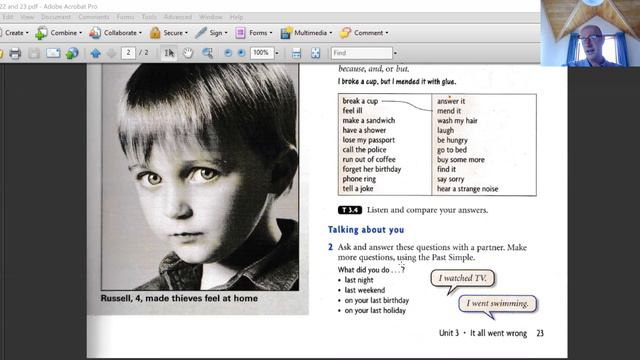The image size is (640, 360).
Task: Open the Window menu
Action: pyautogui.click(x=211, y=17)
